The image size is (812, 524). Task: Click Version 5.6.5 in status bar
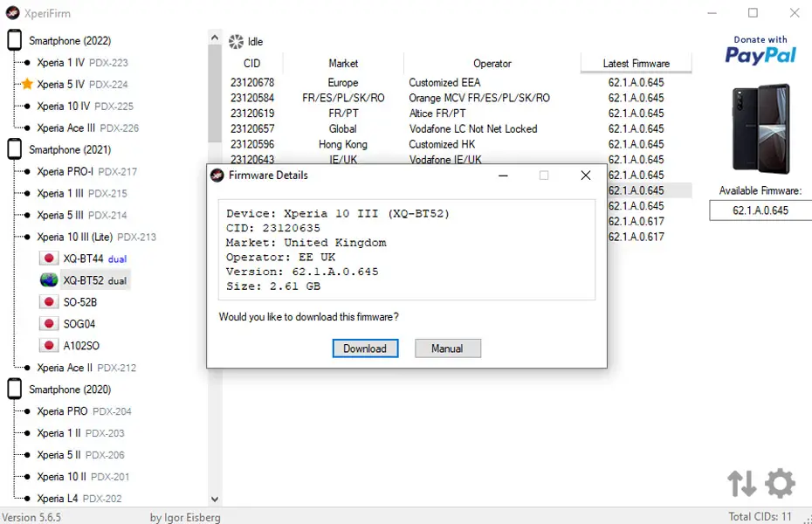(x=31, y=517)
